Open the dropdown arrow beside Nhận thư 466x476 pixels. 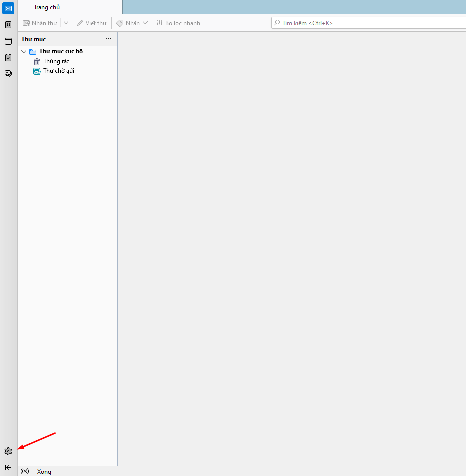(x=66, y=23)
